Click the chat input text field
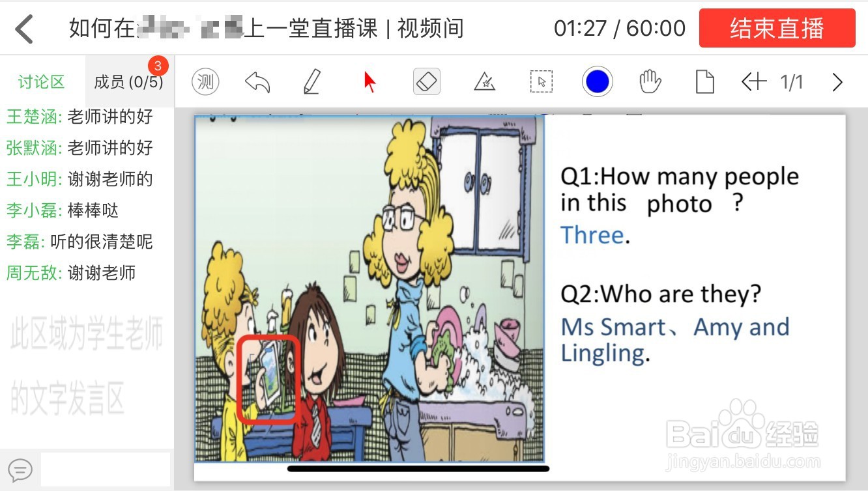Viewport: 868px width, 491px height. coord(105,469)
